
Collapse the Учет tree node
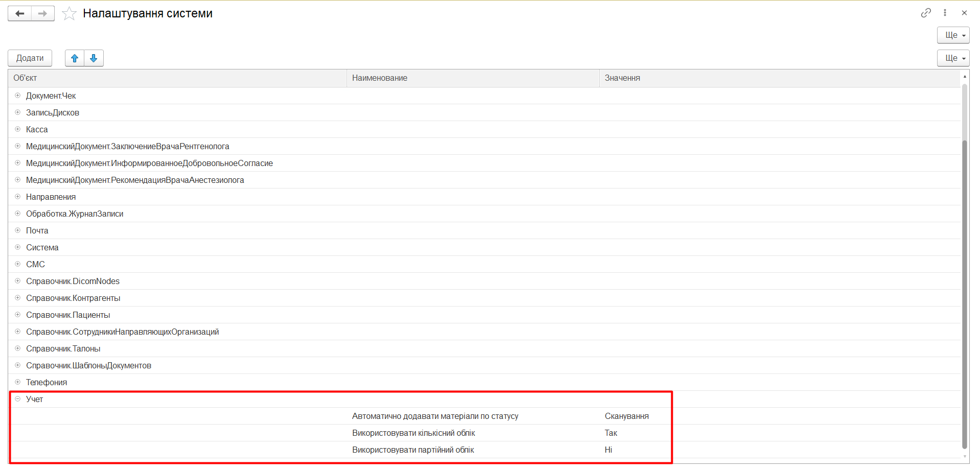(18, 399)
